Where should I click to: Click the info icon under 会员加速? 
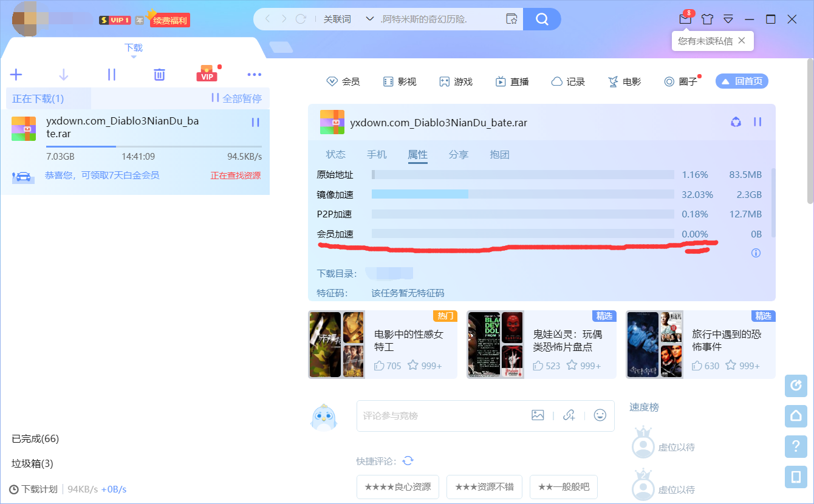point(756,253)
